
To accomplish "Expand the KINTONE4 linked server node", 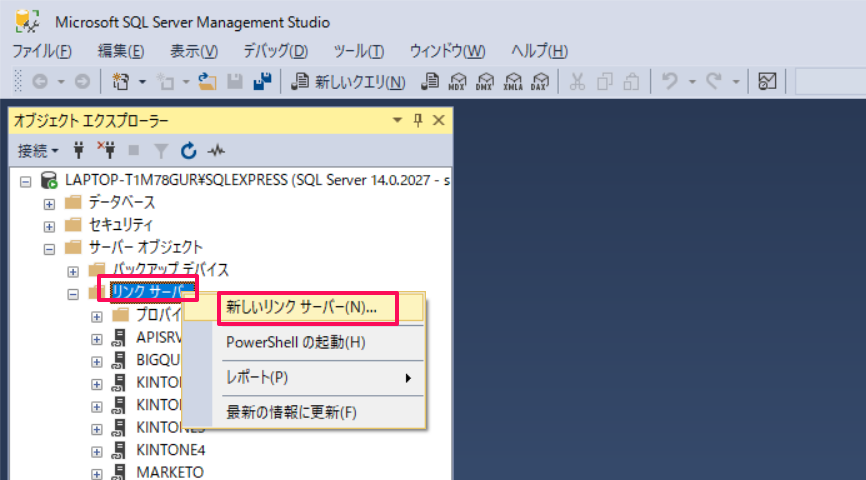I will coord(97,451).
